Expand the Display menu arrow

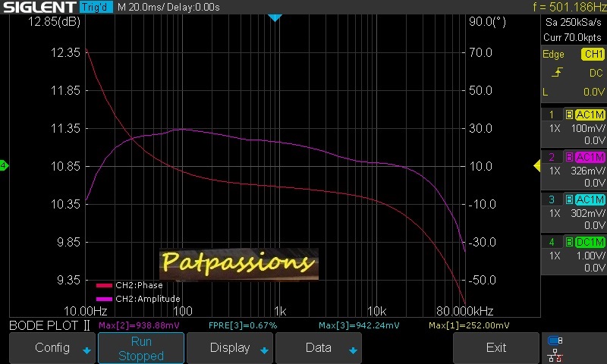264,350
